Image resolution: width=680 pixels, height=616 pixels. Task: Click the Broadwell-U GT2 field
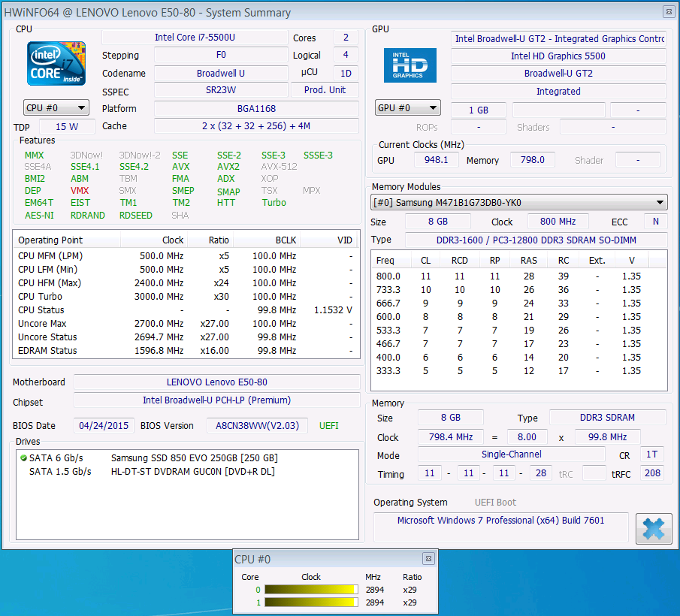(558, 74)
